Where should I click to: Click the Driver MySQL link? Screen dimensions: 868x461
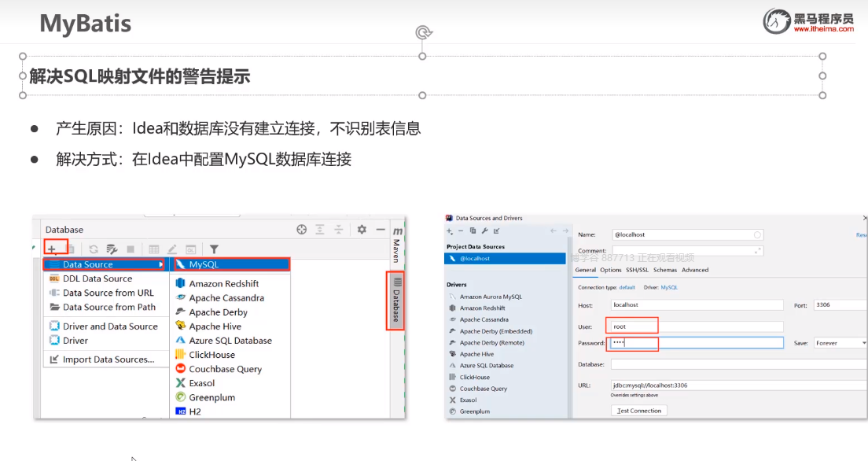click(x=669, y=288)
